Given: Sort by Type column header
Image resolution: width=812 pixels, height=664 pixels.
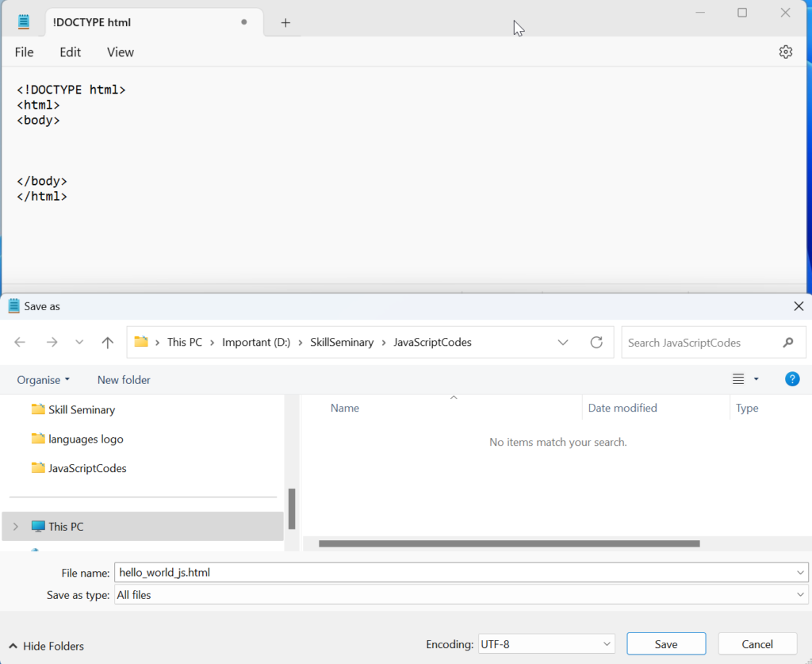Looking at the screenshot, I should [x=747, y=408].
